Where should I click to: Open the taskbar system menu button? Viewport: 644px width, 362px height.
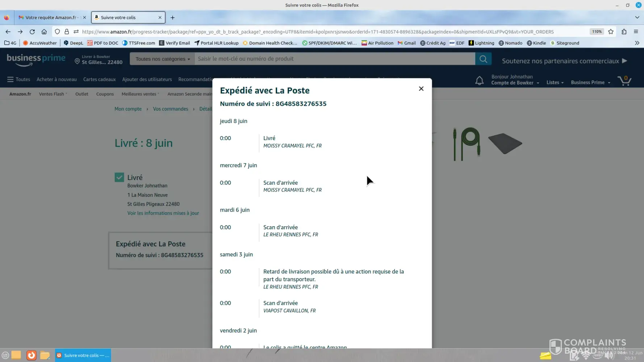(5, 355)
